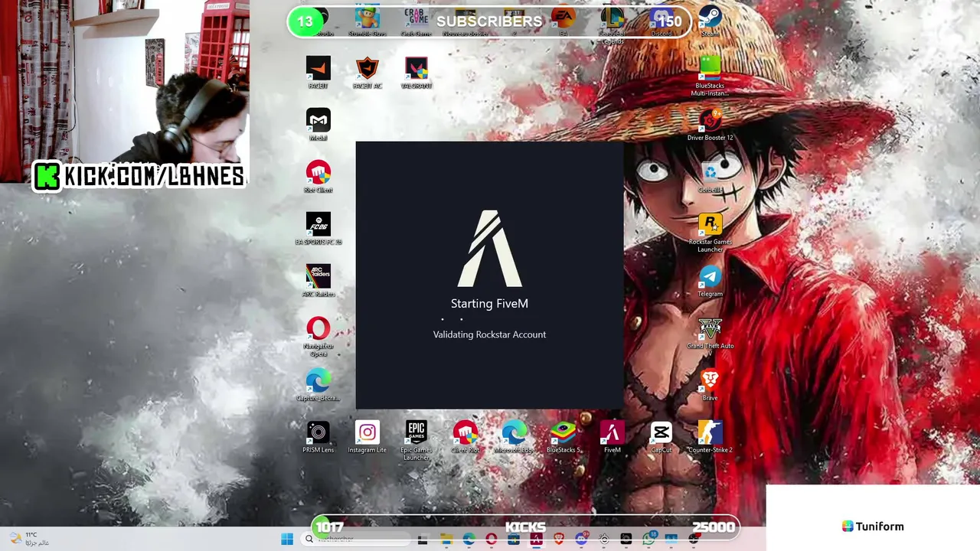Open the FACEIT desktop shortcut
The width and height of the screenshot is (980, 551).
pyautogui.click(x=318, y=73)
